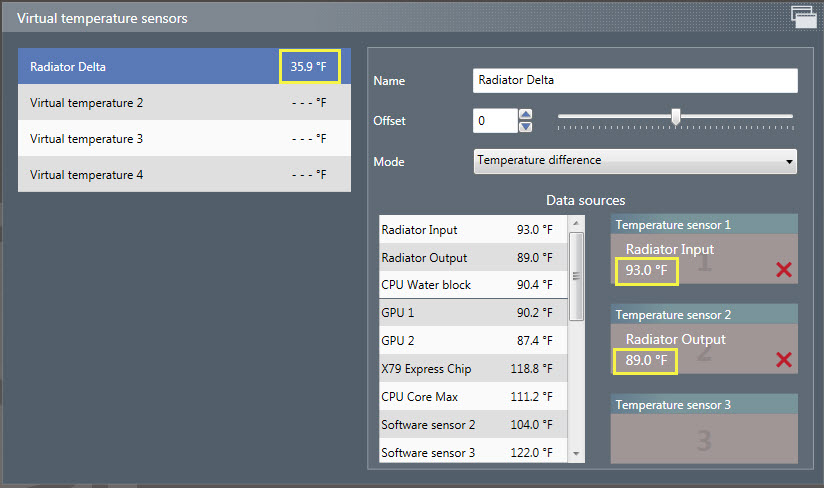This screenshot has height=488, width=824.
Task: Select Virtual temperature 2 in list
Action: (x=150, y=103)
